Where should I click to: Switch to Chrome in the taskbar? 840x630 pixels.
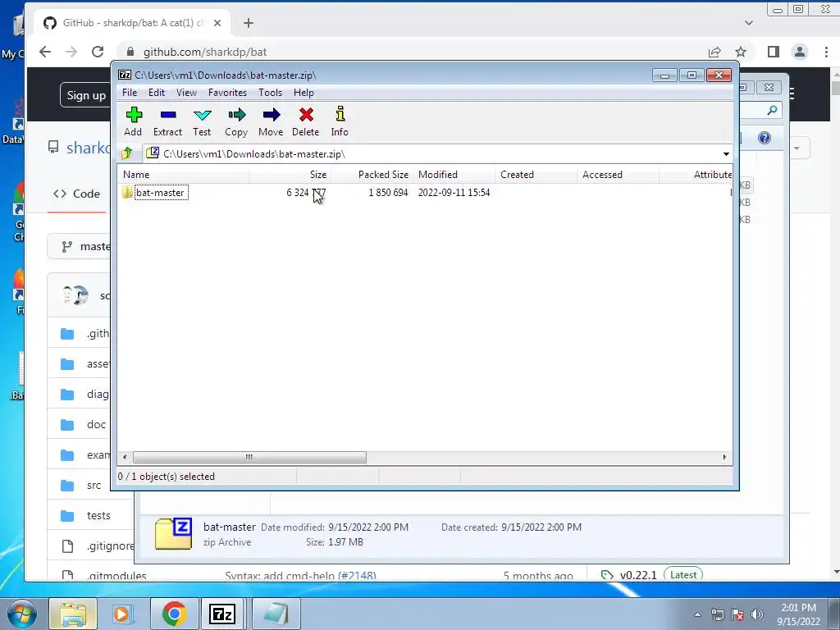coord(174,614)
